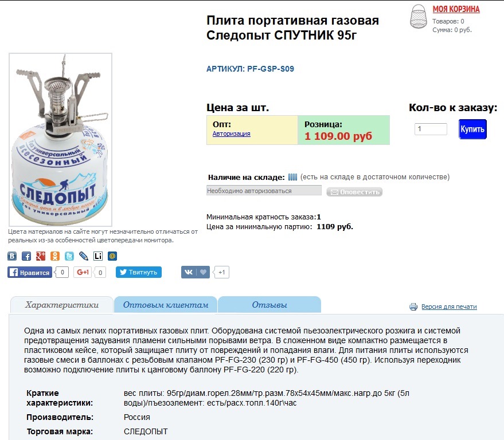Click the Купить button
Screen dimensions: 504x440
click(472, 129)
